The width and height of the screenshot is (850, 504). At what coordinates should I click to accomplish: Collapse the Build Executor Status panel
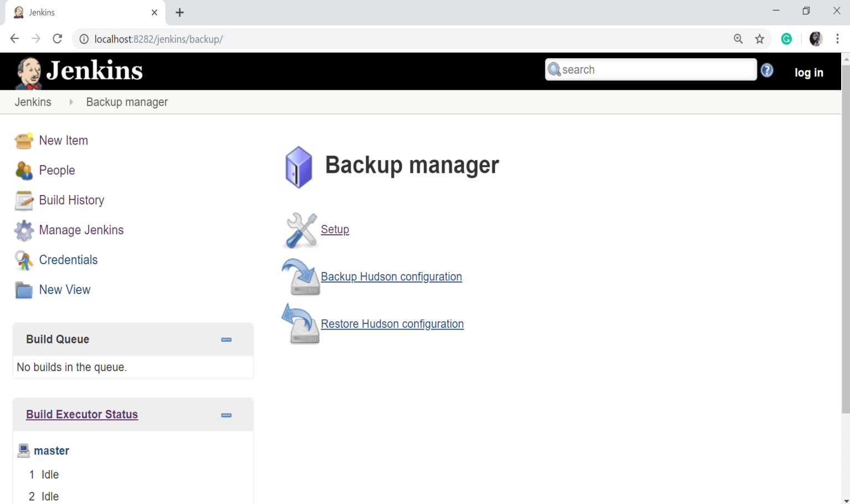(226, 415)
